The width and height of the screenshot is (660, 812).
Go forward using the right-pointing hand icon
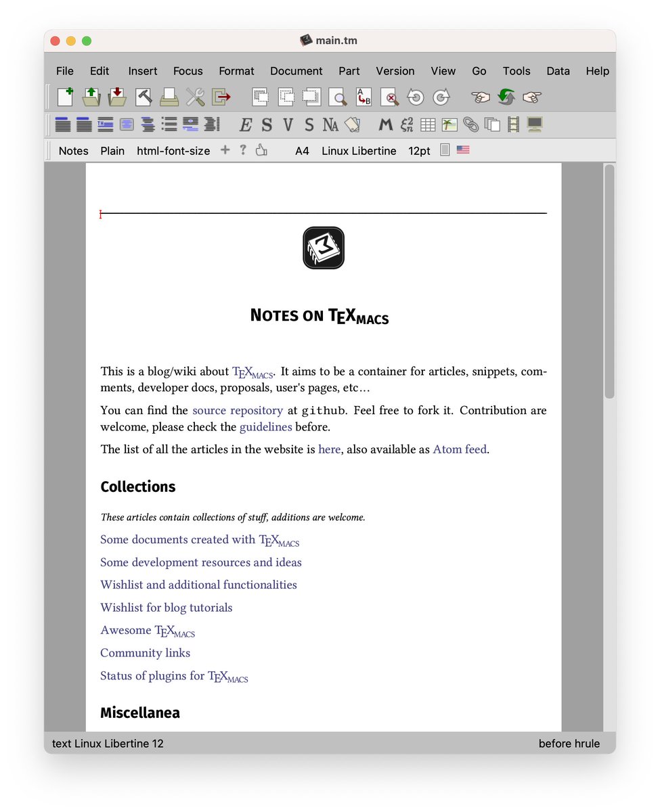tap(533, 97)
